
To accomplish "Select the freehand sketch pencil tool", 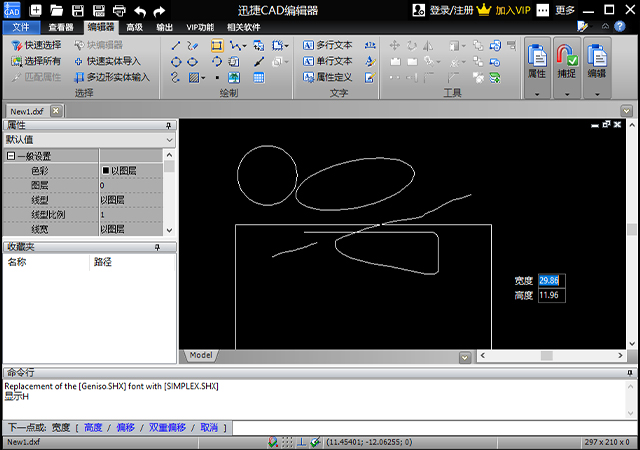I will (192, 45).
